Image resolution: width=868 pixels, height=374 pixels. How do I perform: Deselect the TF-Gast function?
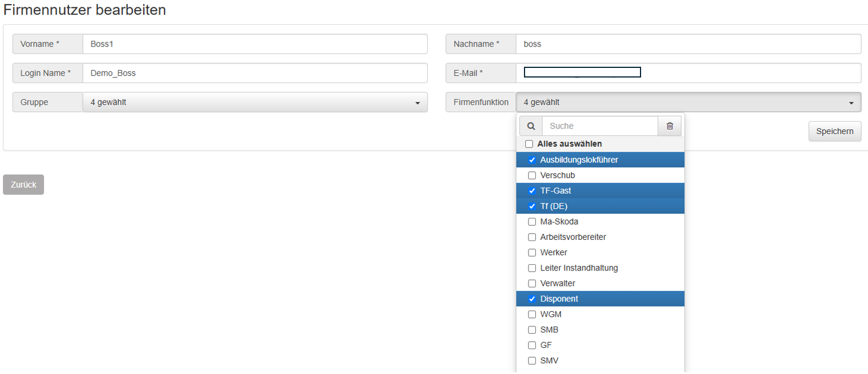click(532, 191)
